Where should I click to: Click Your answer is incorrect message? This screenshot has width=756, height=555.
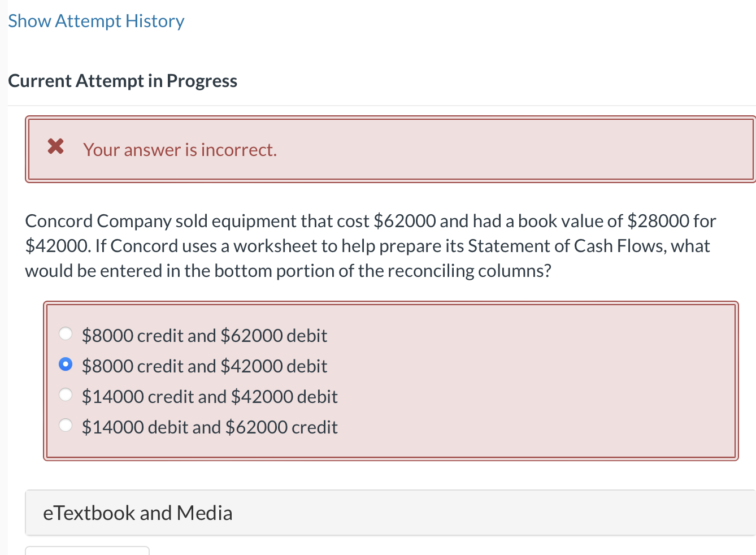[x=180, y=149]
